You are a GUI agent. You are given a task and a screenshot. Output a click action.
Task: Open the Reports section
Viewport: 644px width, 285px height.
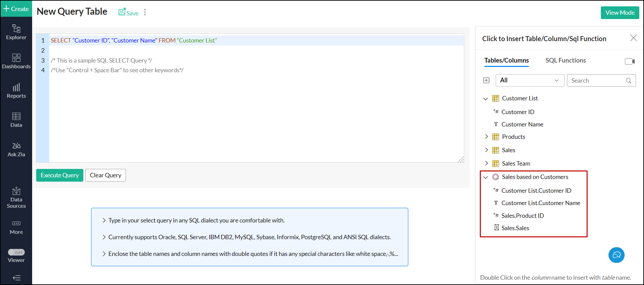click(16, 91)
